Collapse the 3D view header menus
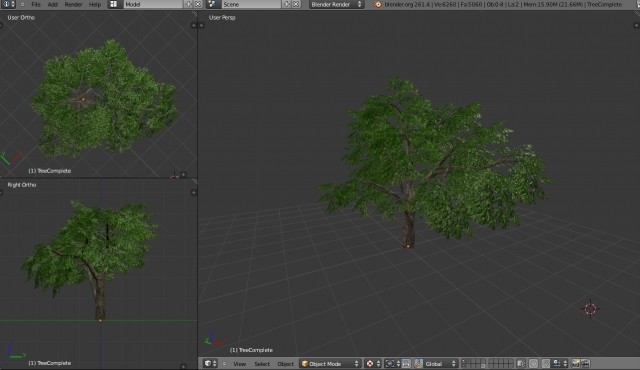Viewport: 640px width, 370px height. (x=224, y=363)
